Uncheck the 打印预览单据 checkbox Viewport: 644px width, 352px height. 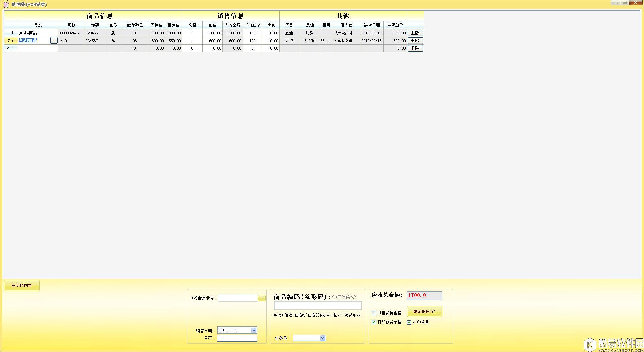click(374, 322)
